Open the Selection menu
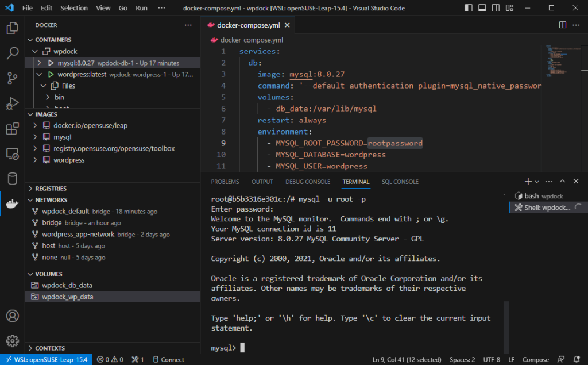The width and height of the screenshot is (588, 365). point(74,8)
